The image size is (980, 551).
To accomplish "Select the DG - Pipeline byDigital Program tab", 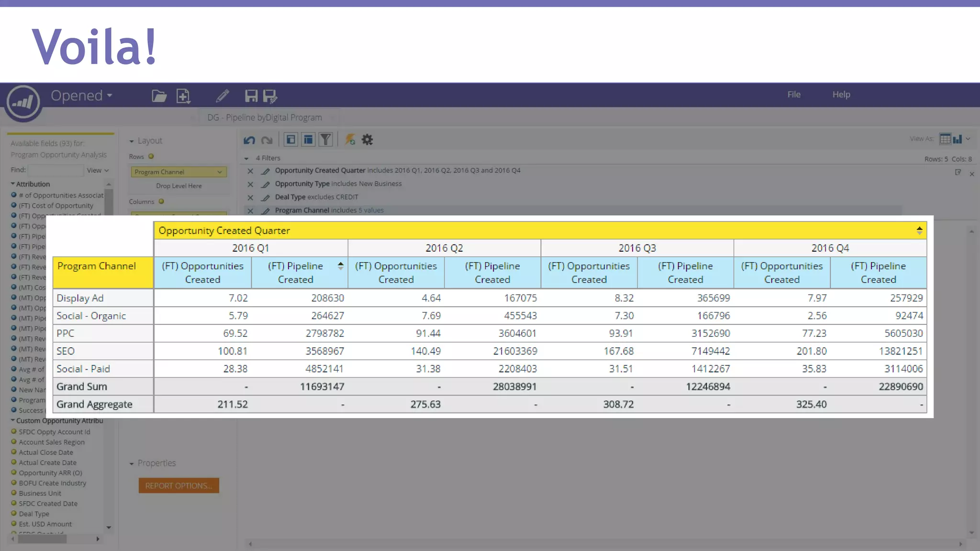I will click(265, 118).
